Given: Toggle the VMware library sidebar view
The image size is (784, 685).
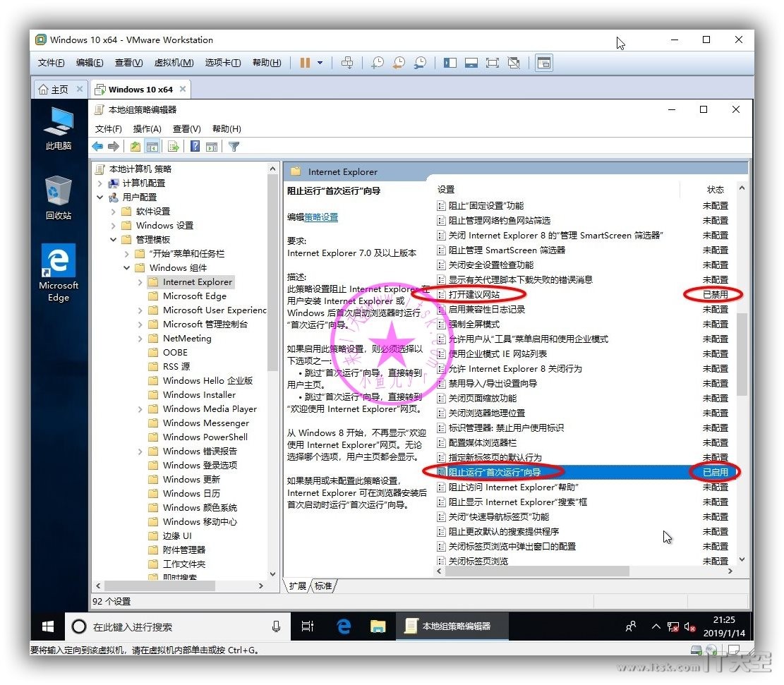Looking at the screenshot, I should pyautogui.click(x=450, y=63).
